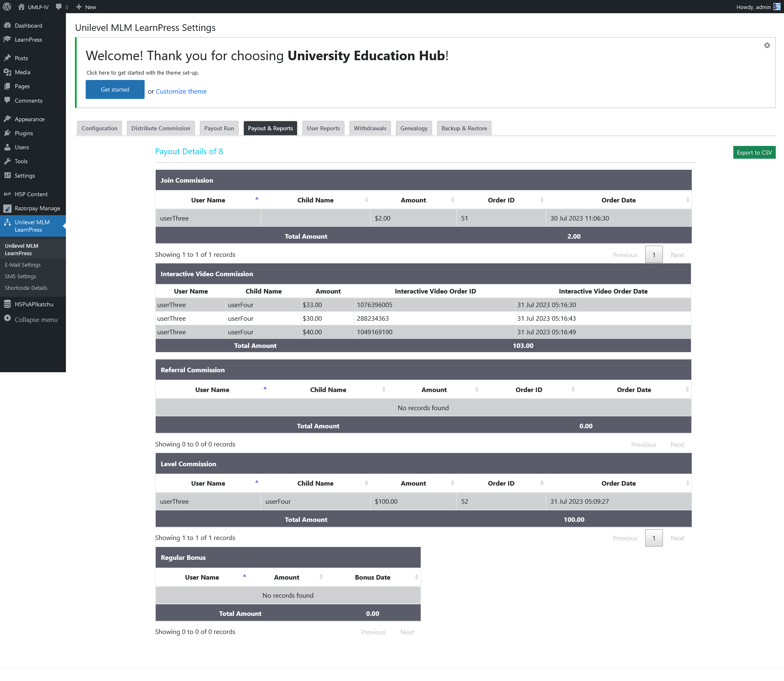
Task: Open H5P Content from the sidebar
Action: click(x=8, y=194)
